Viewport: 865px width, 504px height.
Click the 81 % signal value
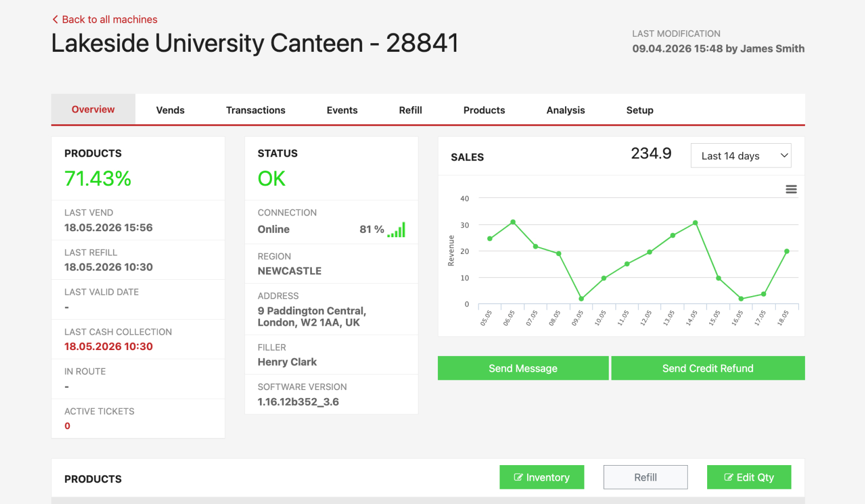372,229
